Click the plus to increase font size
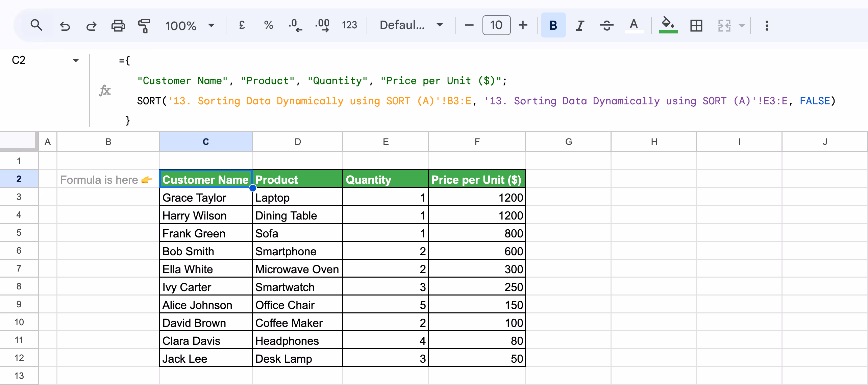868x385 pixels. pos(523,25)
